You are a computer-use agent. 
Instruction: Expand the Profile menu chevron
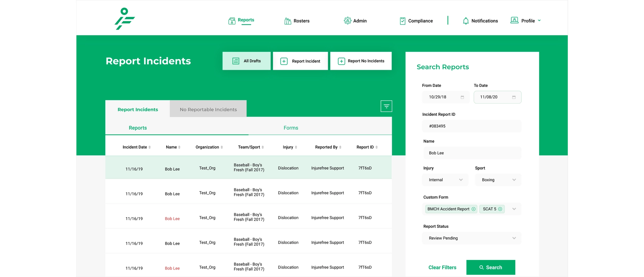[x=539, y=21]
